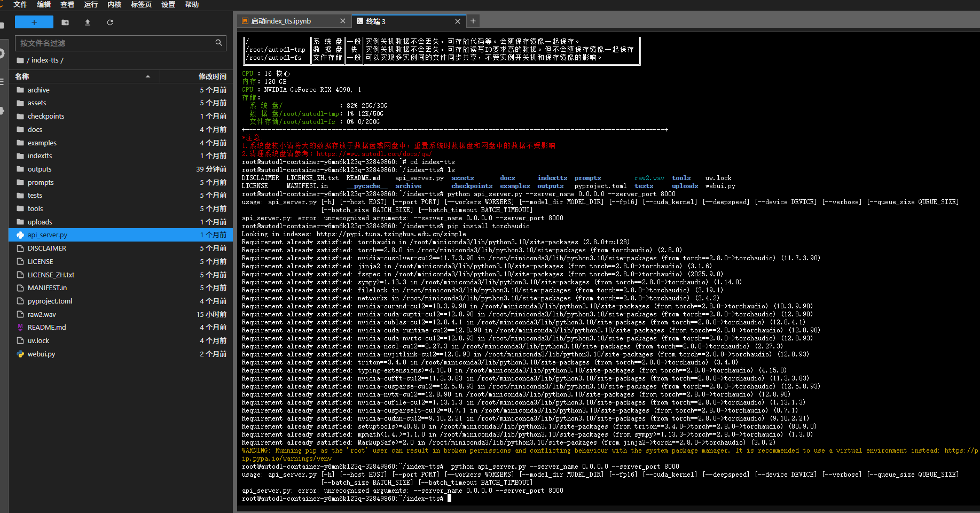
Task: Click the magnifier icon in the filter box
Action: coord(218,43)
